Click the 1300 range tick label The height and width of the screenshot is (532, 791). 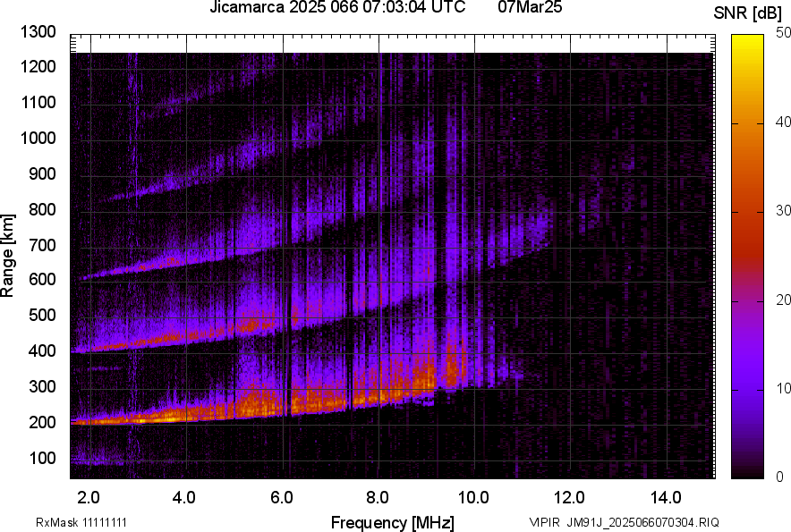(38, 32)
